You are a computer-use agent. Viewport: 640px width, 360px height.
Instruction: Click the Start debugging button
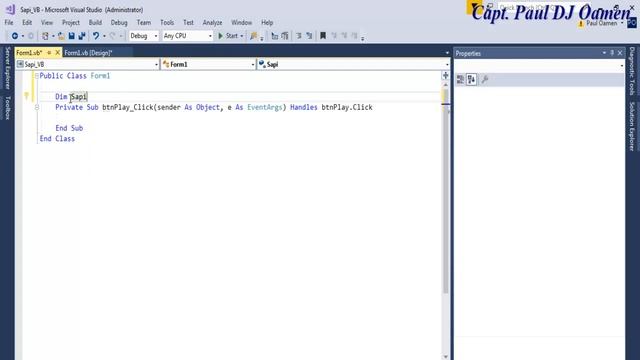pos(228,36)
